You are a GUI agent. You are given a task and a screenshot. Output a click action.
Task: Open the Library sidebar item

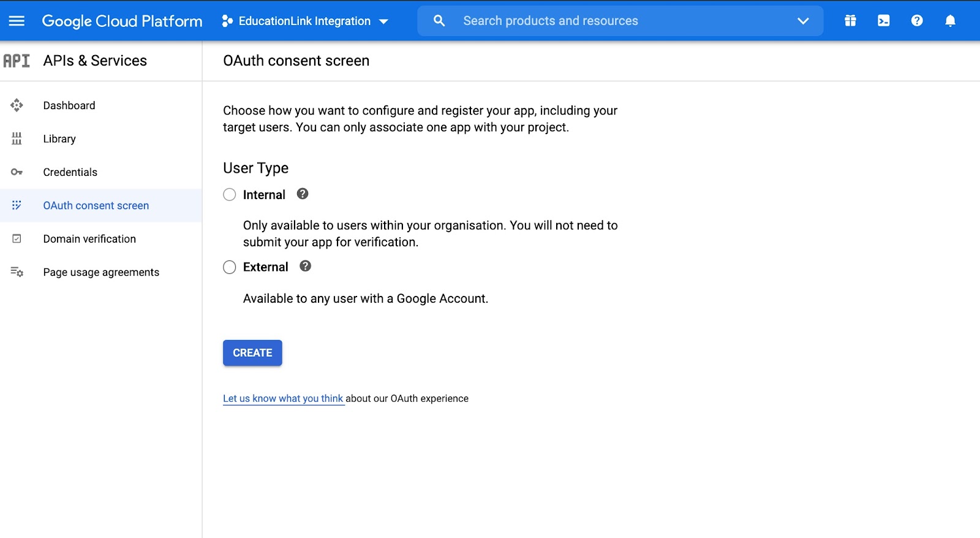point(59,139)
